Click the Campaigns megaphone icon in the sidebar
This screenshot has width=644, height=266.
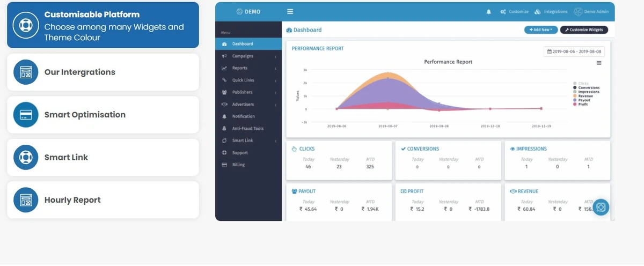[224, 56]
